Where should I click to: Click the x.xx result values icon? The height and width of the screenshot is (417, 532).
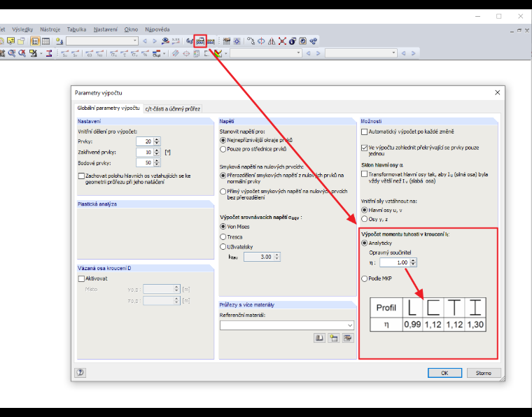(x=176, y=41)
